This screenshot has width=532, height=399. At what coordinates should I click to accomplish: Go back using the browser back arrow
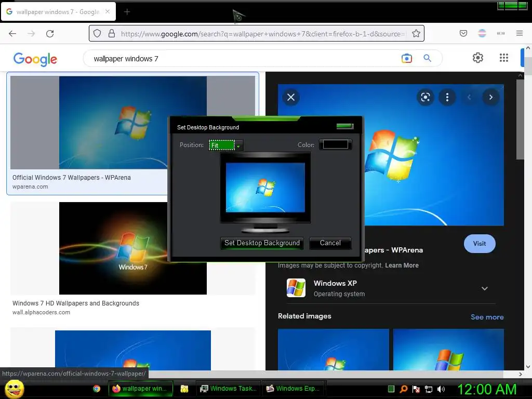click(12, 33)
